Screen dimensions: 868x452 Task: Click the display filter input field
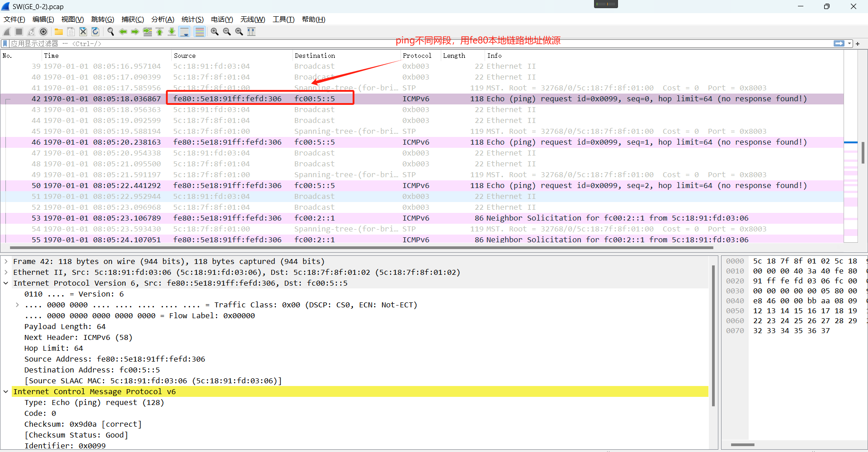click(x=420, y=43)
